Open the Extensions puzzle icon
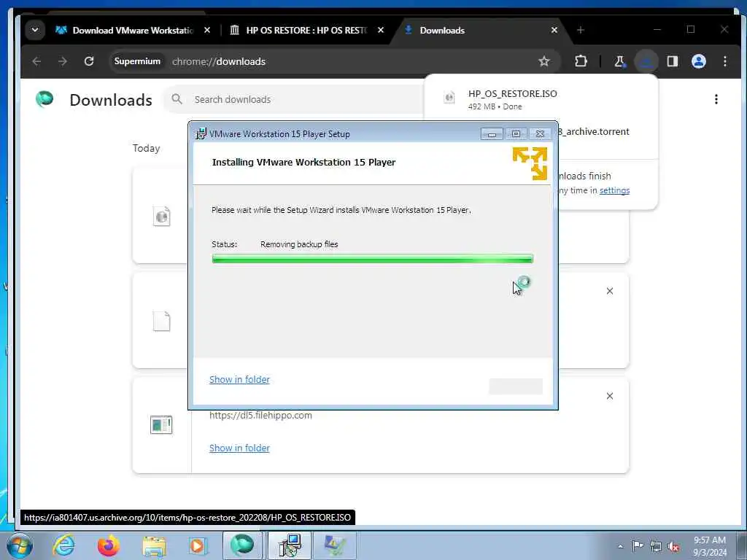Screen dimensions: 747x560 pos(581,61)
